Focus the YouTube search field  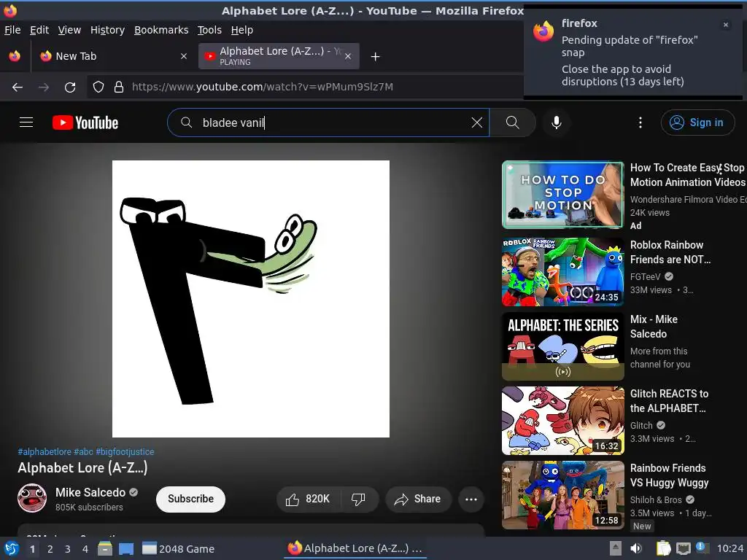(329, 122)
